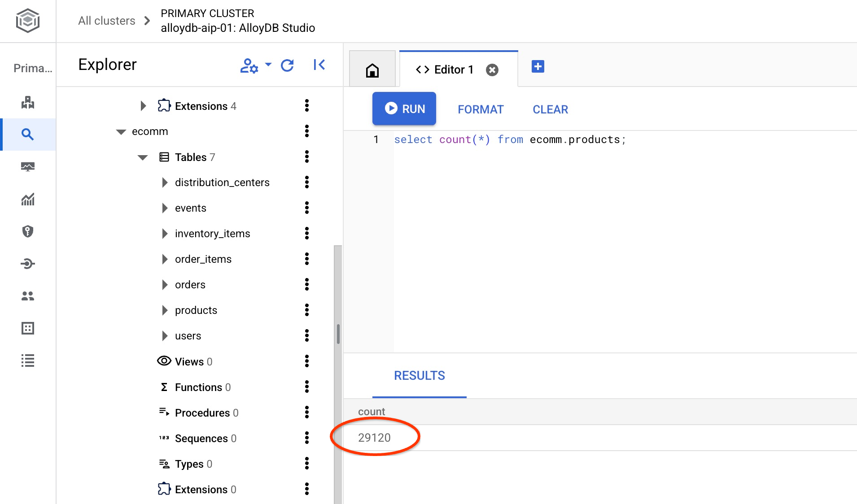Screen dimensions: 857x504
Task: Click into the SQL editor query line
Action: (509, 140)
